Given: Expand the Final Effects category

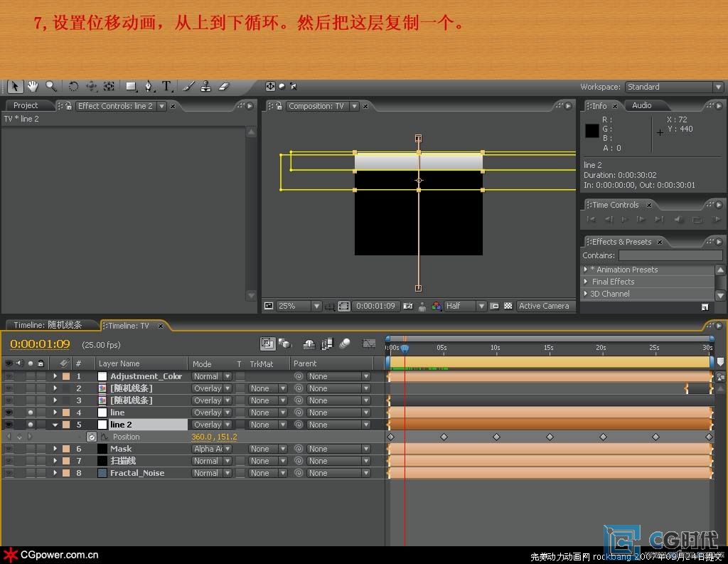Looking at the screenshot, I should [x=586, y=282].
